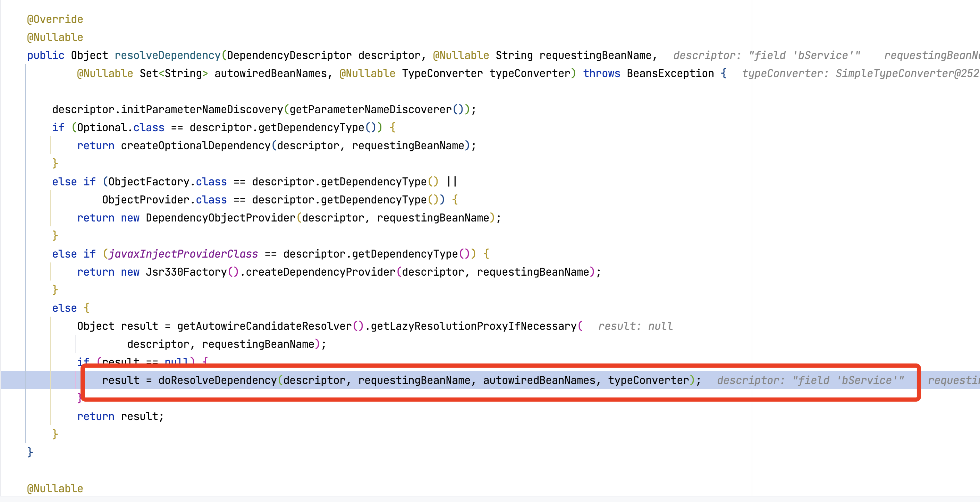Click the Jsr330Factory constructor name
This screenshot has height=502, width=980.
click(x=186, y=272)
